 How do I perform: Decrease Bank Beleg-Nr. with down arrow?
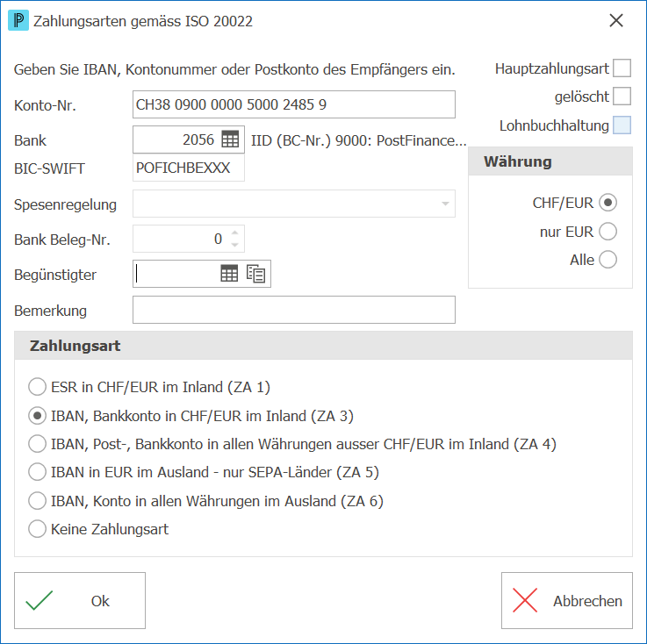tap(234, 245)
